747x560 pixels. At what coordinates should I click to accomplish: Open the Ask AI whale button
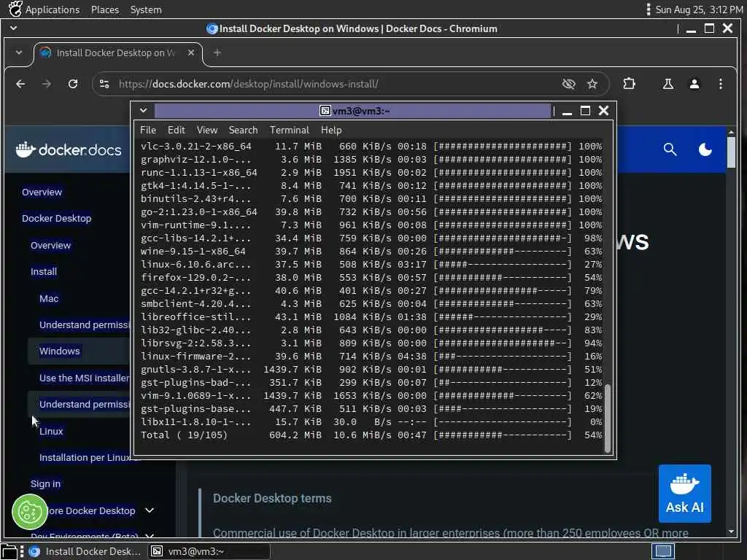(684, 494)
